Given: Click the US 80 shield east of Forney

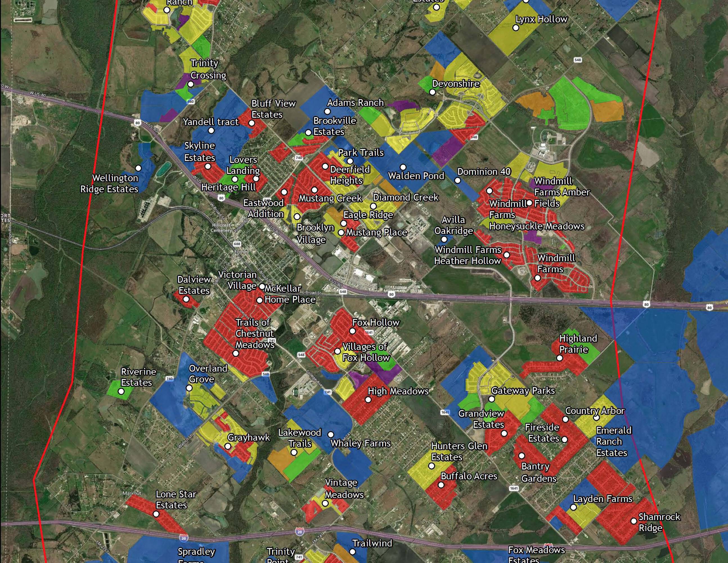Looking at the screenshot, I should 391,294.
